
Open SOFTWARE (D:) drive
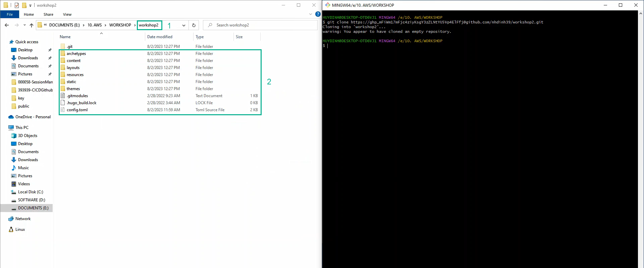32,200
